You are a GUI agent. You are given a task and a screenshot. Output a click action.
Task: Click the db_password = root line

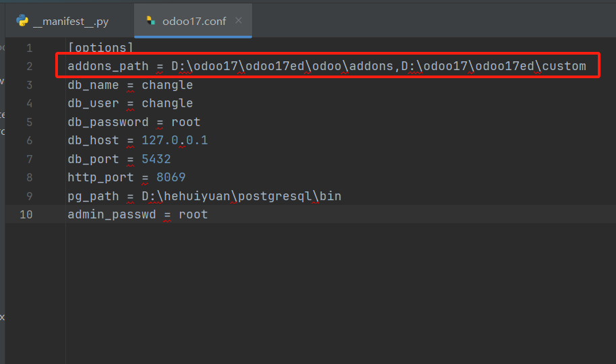[134, 122]
